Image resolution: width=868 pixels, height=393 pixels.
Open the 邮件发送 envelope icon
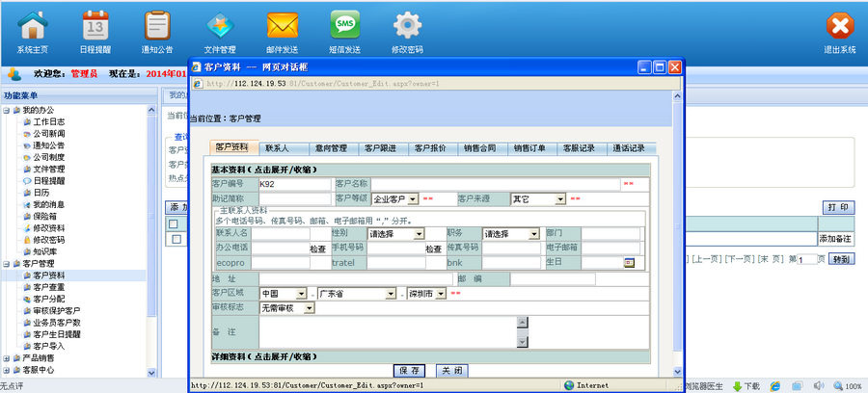(283, 25)
